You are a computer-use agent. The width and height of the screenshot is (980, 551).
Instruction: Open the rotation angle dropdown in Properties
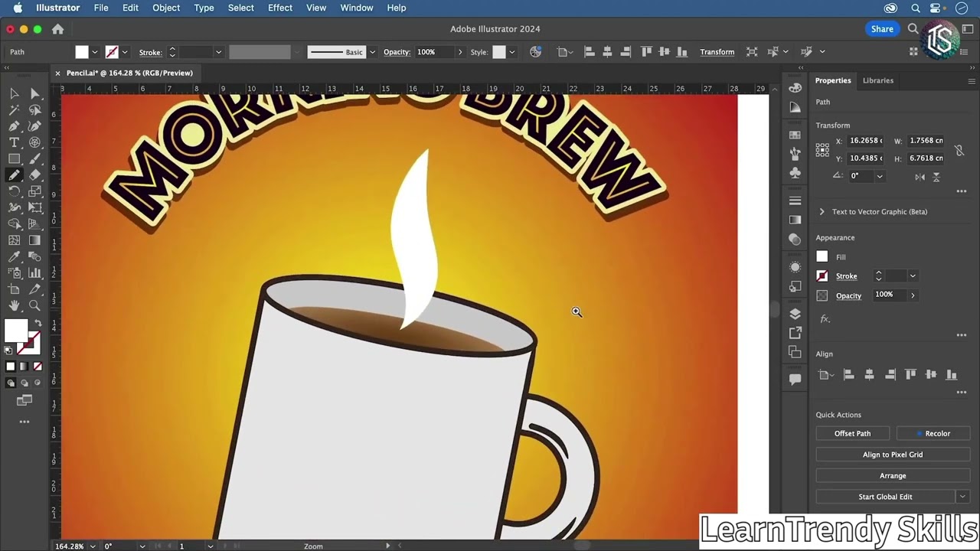click(880, 176)
